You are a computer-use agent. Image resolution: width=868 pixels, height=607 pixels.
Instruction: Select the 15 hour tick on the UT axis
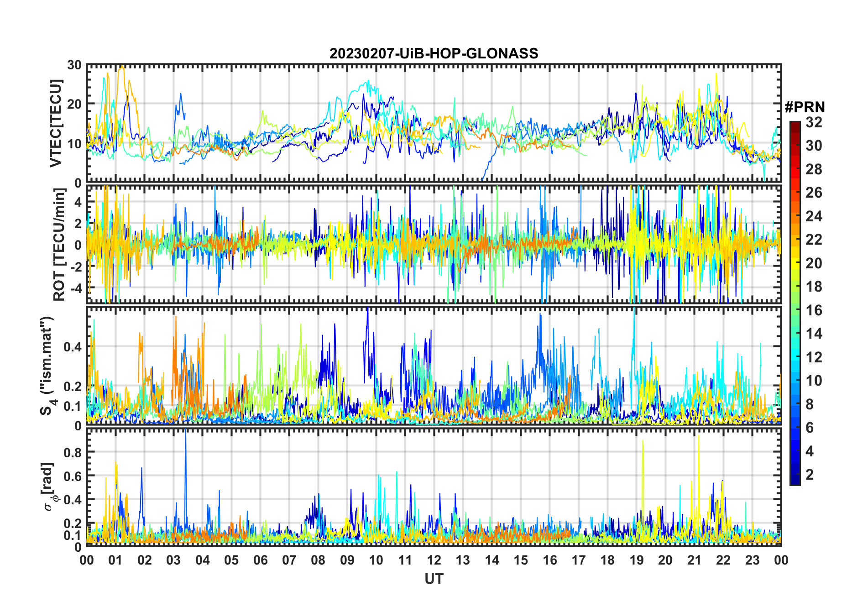[521, 560]
